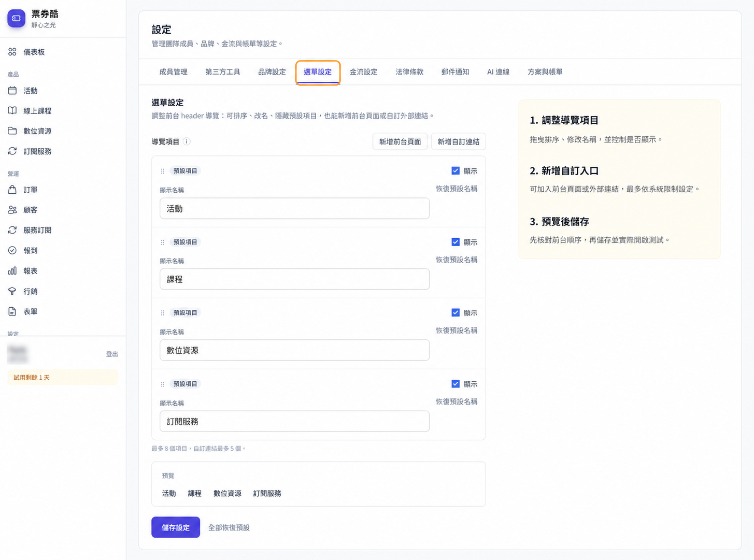This screenshot has height=560, width=754.
Task: Open 線上課程 book icon
Action: (x=12, y=111)
